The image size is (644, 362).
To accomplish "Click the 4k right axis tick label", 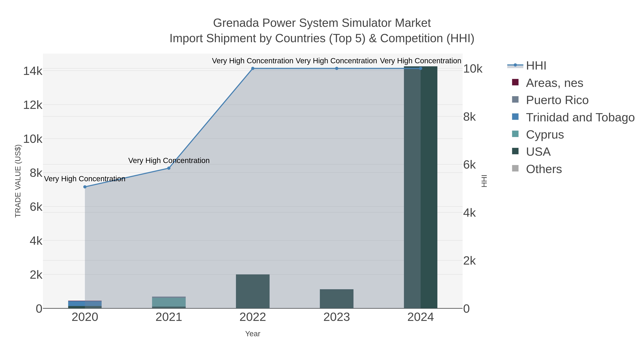I will click(470, 213).
